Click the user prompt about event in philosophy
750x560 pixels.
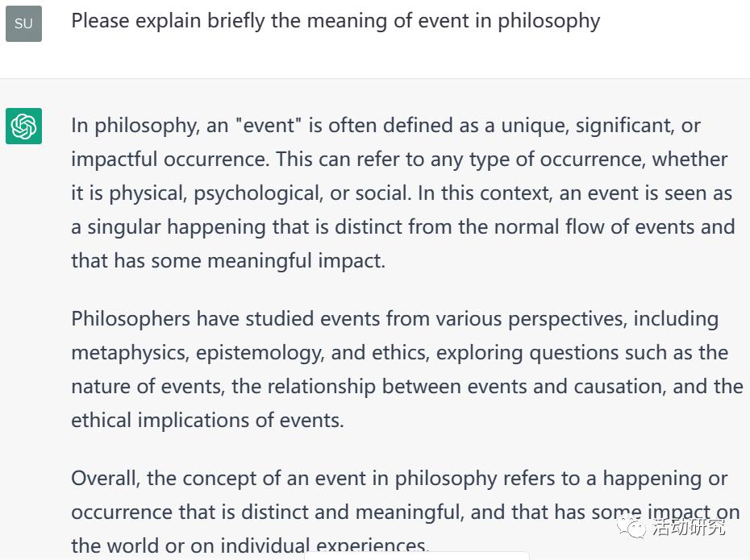(x=335, y=22)
